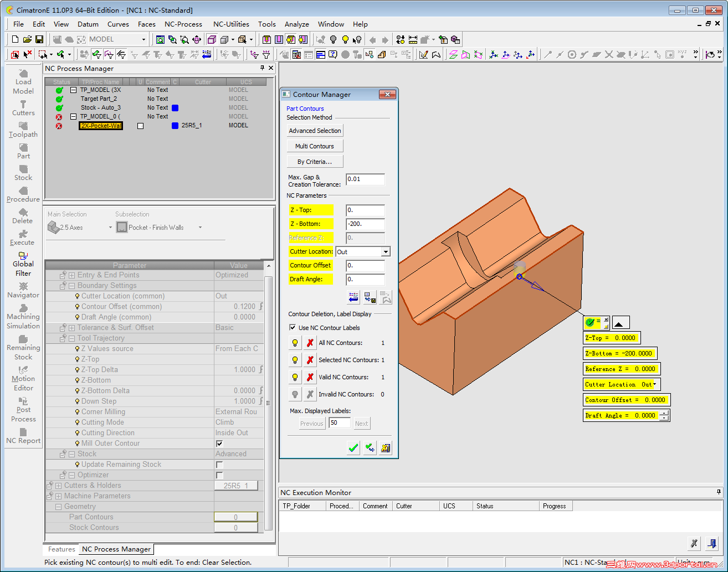Open the NC-Utilities menu
The width and height of the screenshot is (728, 572).
(x=231, y=24)
